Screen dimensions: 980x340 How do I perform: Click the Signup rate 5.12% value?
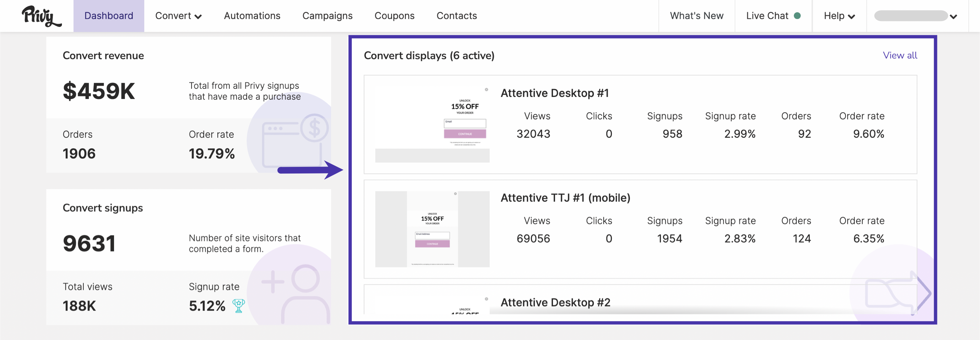[207, 306]
